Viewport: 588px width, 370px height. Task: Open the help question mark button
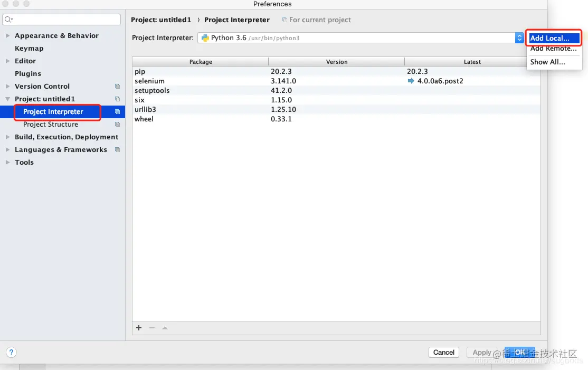click(x=11, y=352)
